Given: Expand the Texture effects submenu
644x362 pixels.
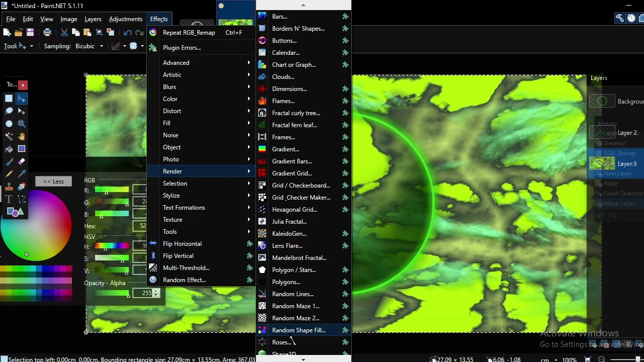Looking at the screenshot, I should (202, 220).
